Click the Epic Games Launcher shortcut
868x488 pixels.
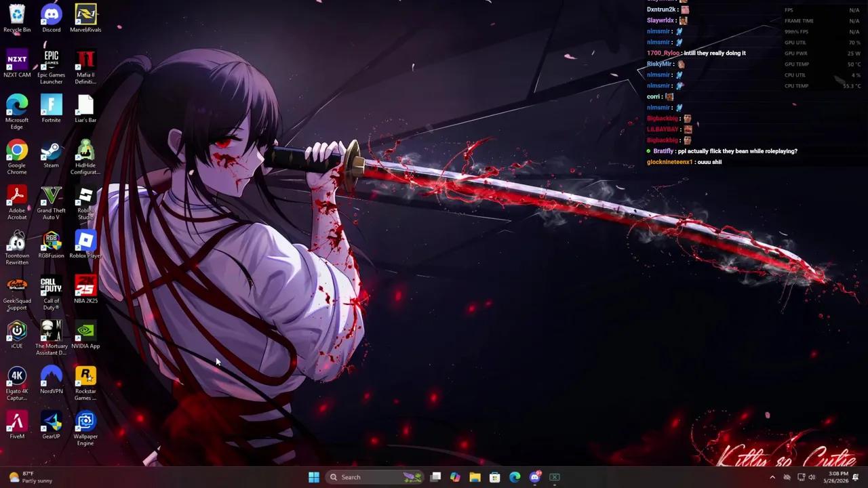pyautogui.click(x=51, y=67)
